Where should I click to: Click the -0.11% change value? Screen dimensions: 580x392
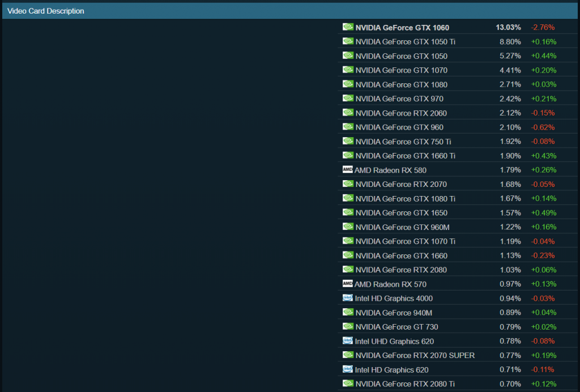(542, 369)
